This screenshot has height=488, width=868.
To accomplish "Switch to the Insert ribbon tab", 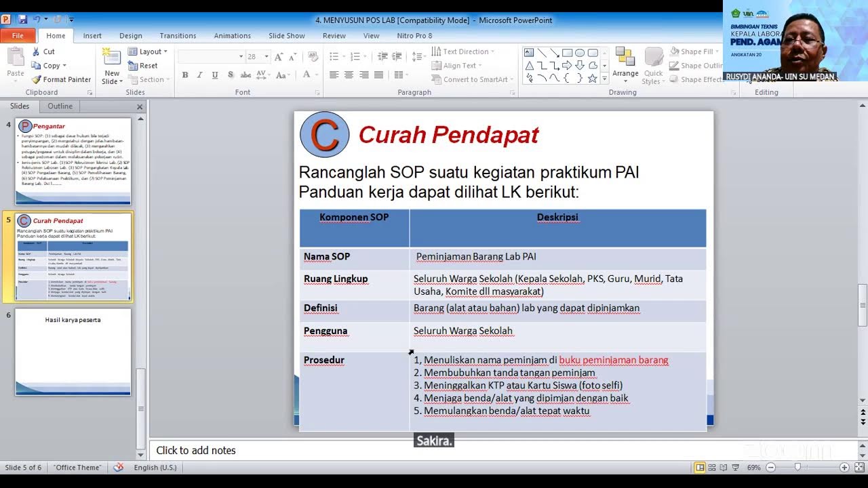I will 92,36.
